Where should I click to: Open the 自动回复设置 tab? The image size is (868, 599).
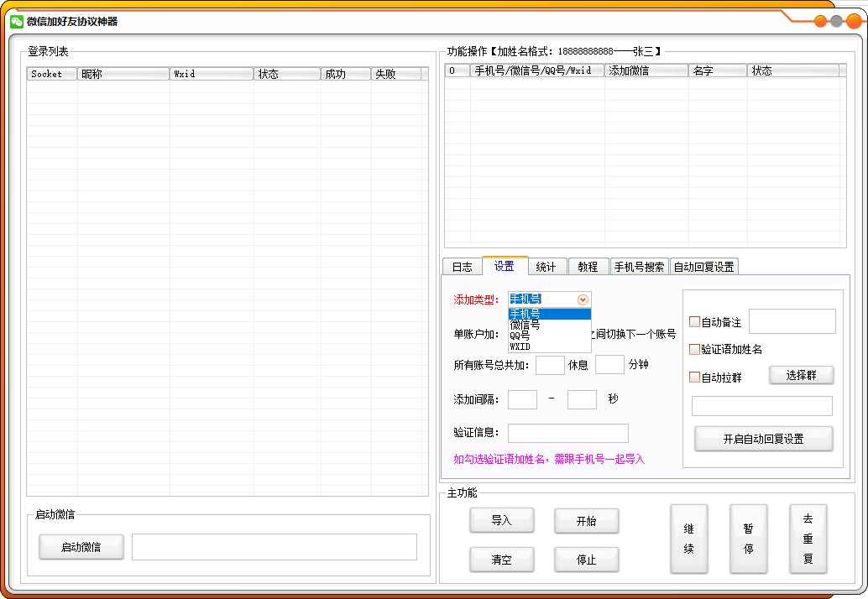click(703, 267)
